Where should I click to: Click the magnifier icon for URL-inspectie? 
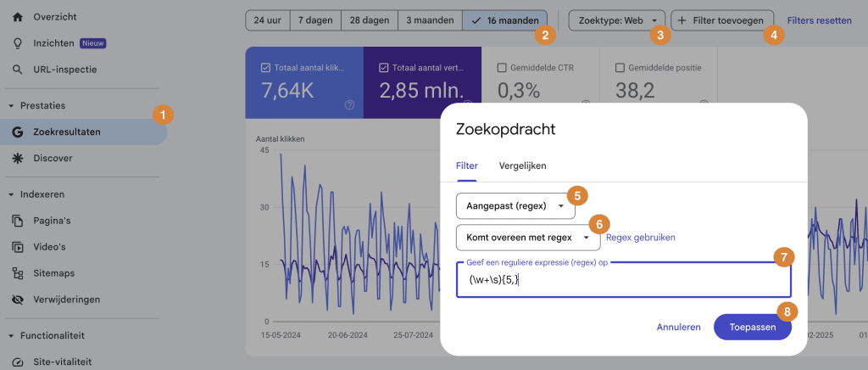coord(18,70)
